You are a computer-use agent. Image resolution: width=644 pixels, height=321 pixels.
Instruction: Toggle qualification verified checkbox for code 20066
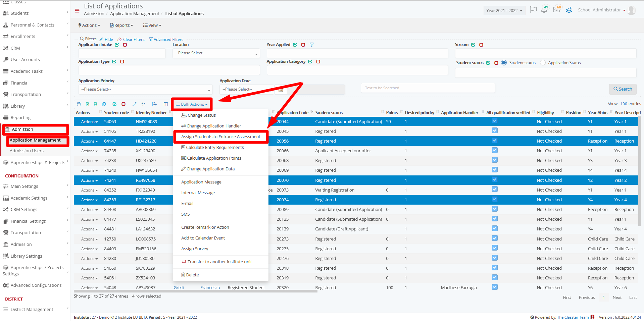click(x=495, y=150)
